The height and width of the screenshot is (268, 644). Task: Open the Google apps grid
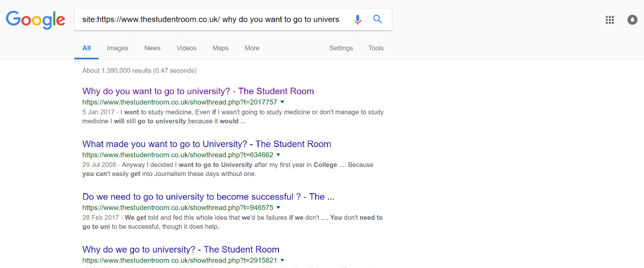point(610,20)
